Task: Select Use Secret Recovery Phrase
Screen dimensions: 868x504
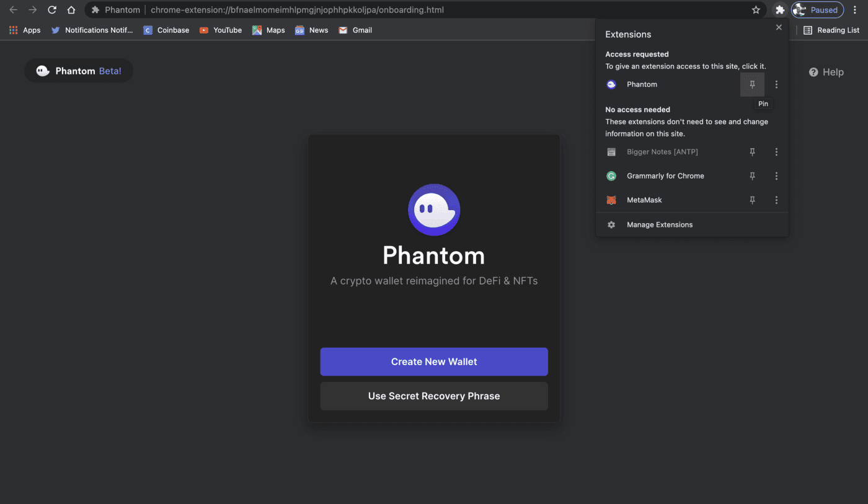Action: pyautogui.click(x=434, y=396)
